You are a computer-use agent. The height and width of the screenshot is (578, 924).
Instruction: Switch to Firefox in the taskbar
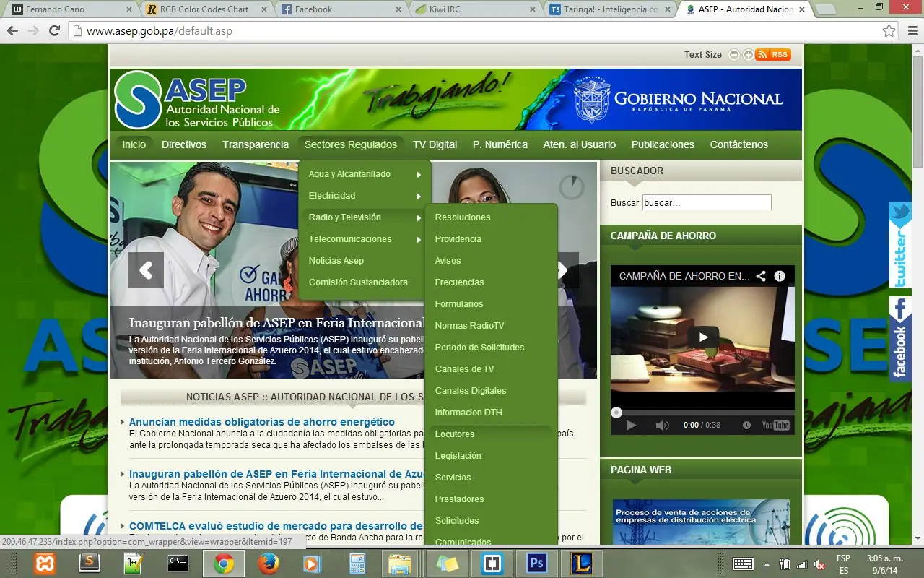point(268,563)
